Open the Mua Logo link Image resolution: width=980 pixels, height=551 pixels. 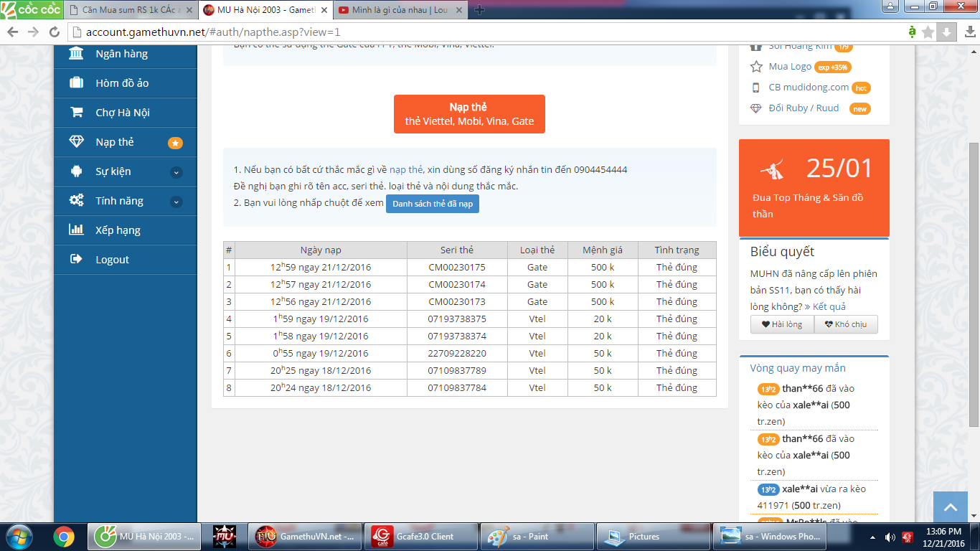coord(790,67)
